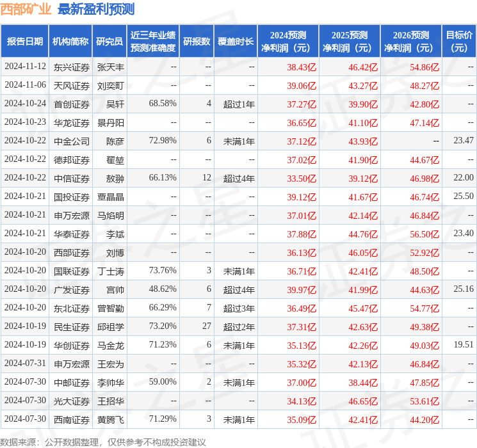Select the 56.50亿 forecast value
The height and width of the screenshot is (448, 477).
424,234
